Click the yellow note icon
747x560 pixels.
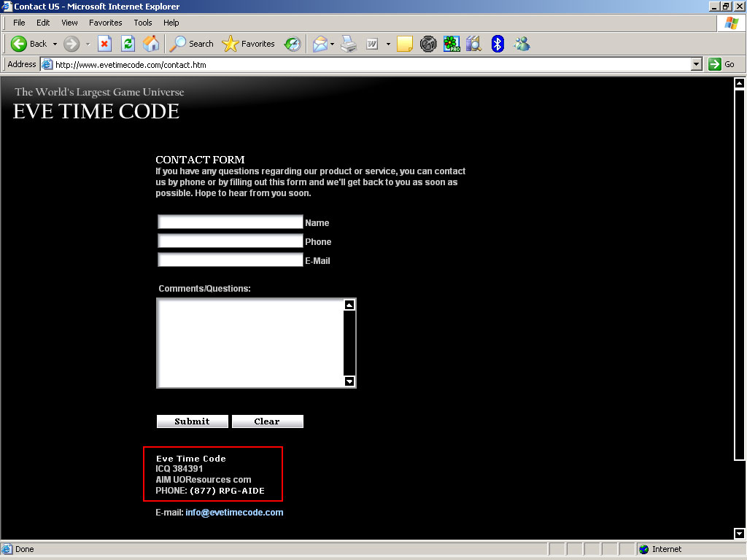[x=404, y=44]
